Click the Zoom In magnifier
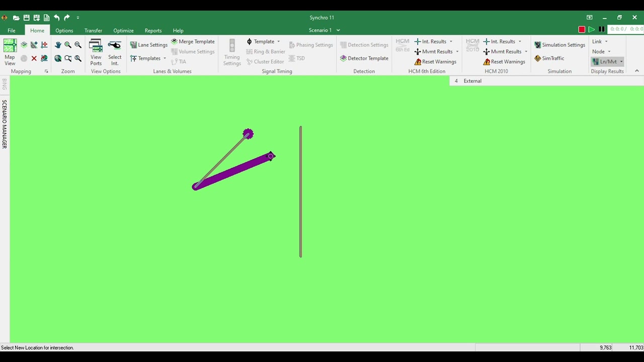Screen dimensions: 644x362 (68, 45)
